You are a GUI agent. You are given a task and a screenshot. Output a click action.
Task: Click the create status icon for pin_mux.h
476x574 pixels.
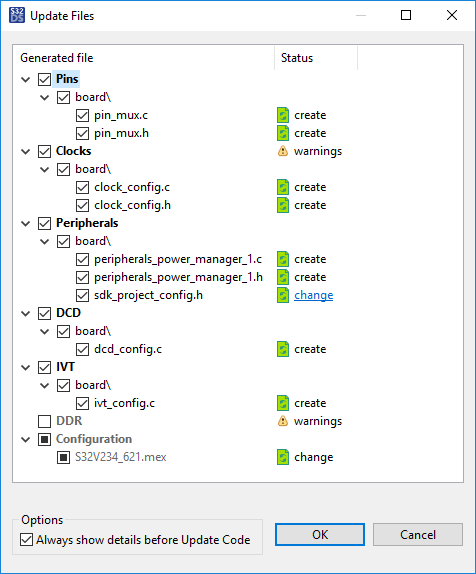283,133
